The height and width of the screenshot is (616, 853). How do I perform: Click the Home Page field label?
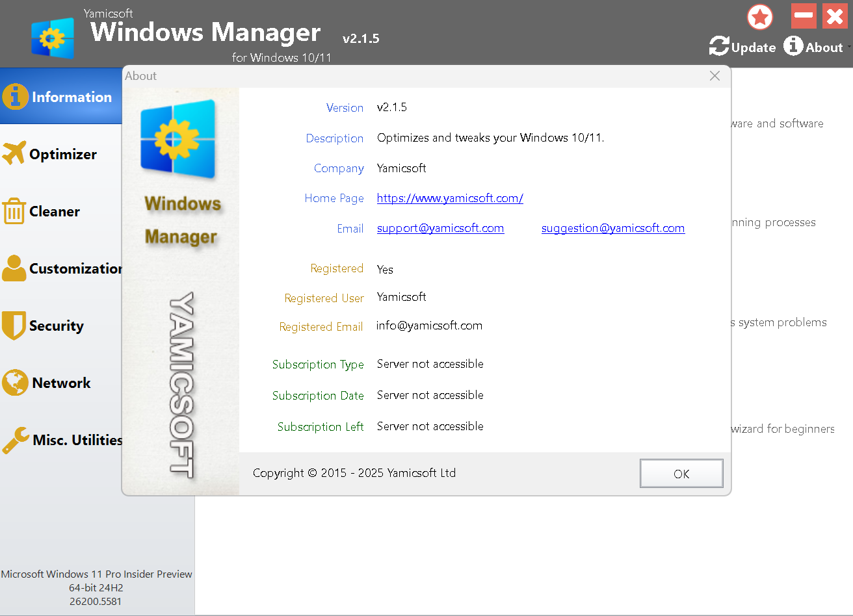click(334, 198)
